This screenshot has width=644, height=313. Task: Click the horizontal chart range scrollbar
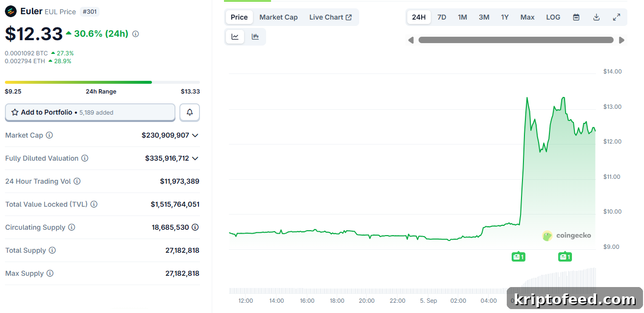click(x=516, y=40)
